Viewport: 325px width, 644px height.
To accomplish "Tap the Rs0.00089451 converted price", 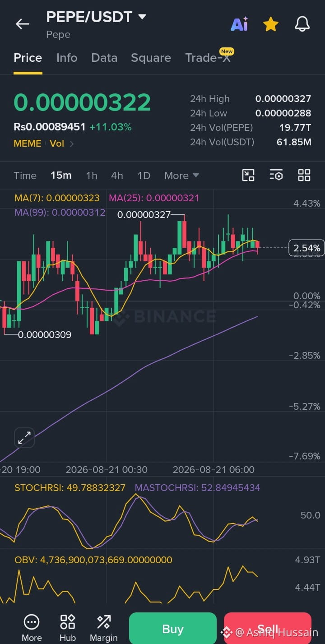I will click(50, 127).
